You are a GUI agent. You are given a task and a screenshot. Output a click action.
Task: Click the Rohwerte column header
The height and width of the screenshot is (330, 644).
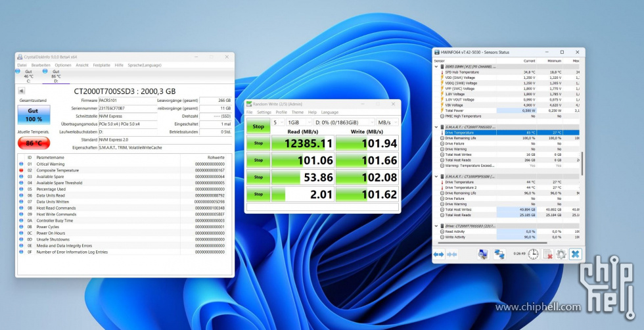pos(216,157)
